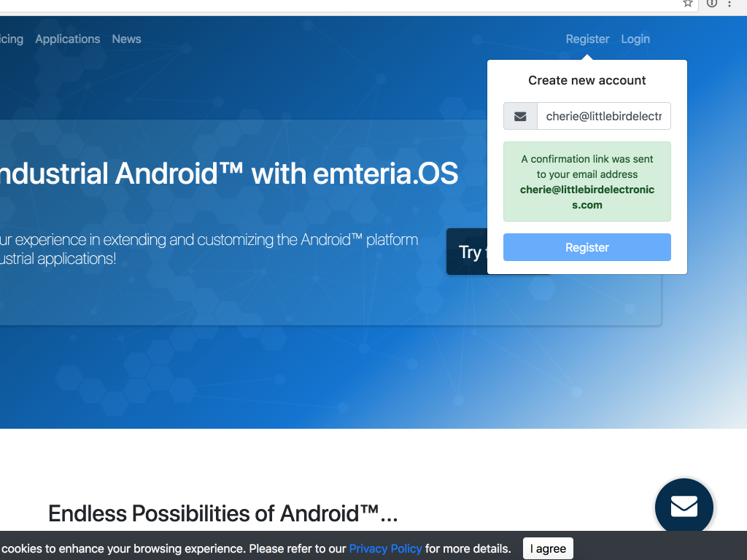Open the floating mail contact button

tap(684, 507)
